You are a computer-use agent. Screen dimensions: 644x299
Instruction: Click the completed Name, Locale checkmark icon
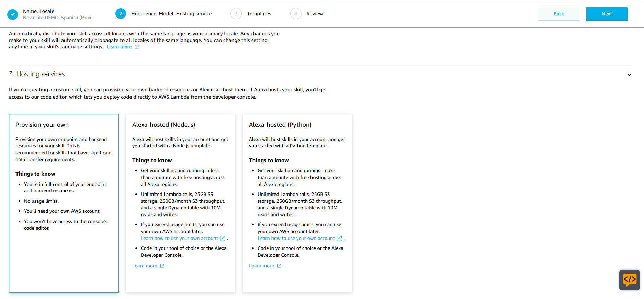point(13,14)
